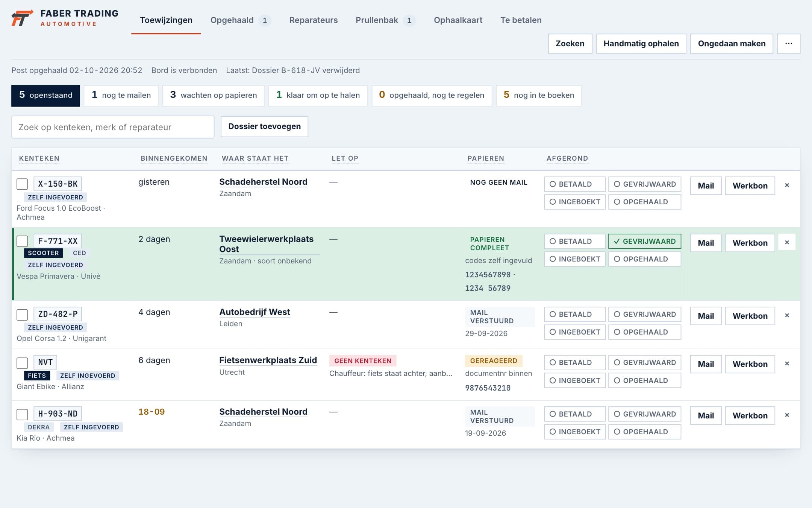The height and width of the screenshot is (508, 812).
Task: Mark X-150-BK as BETAALD
Action: click(575, 184)
